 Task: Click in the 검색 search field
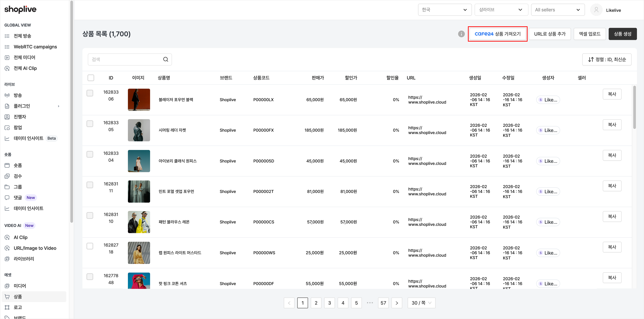[129, 59]
